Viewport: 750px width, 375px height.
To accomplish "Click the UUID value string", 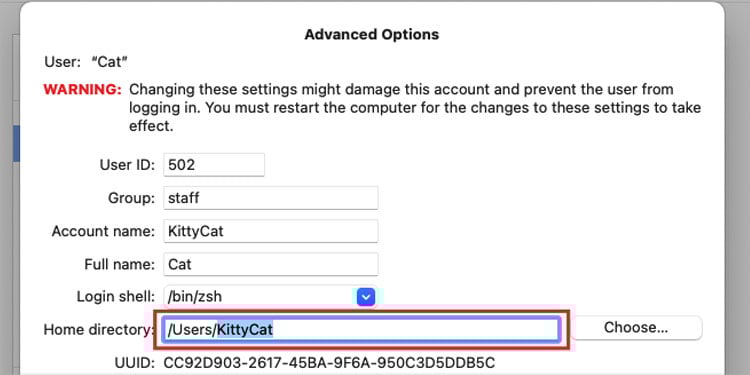I will point(330,362).
